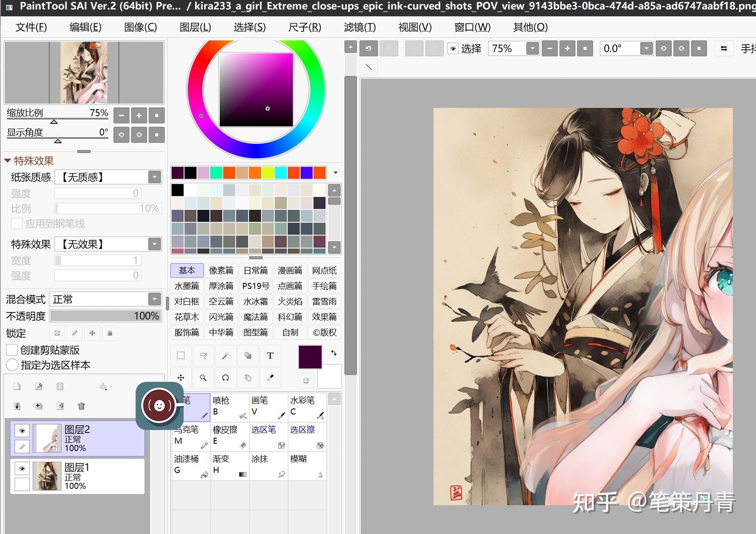Select the lasso selection tool
The height and width of the screenshot is (534, 756).
pyautogui.click(x=203, y=356)
